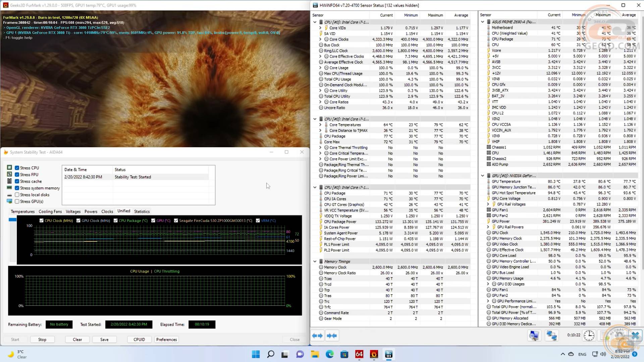Click HWiNFO expand-all sensors arrows icon
Screen dimensions: 644x362
coord(317,336)
